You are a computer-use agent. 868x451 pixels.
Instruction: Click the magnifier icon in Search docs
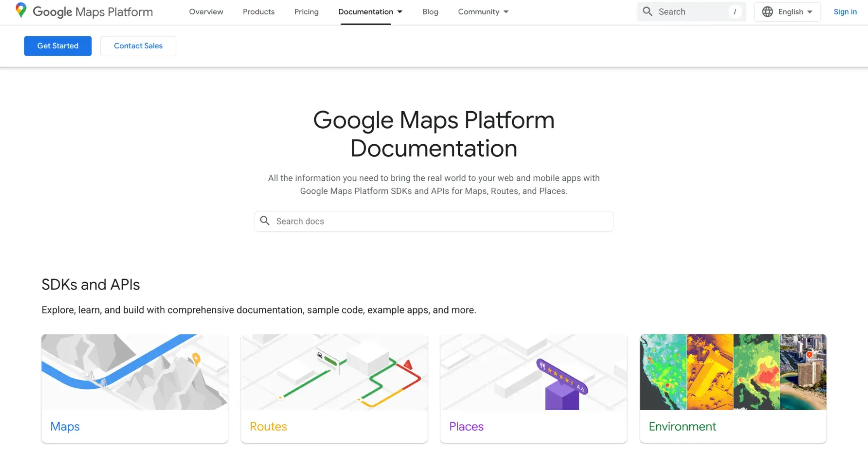click(x=265, y=221)
